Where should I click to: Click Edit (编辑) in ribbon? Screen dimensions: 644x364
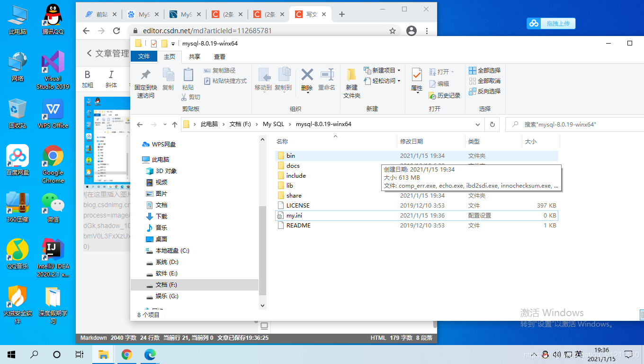click(x=439, y=83)
